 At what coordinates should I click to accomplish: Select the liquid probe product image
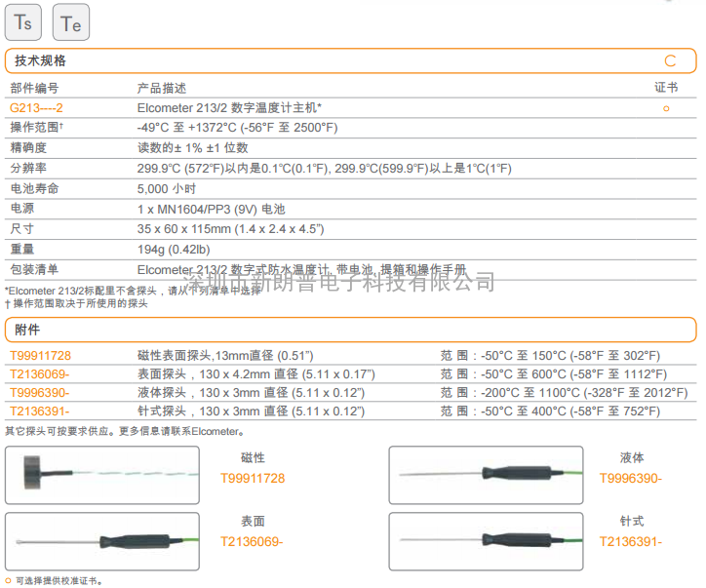(486, 475)
